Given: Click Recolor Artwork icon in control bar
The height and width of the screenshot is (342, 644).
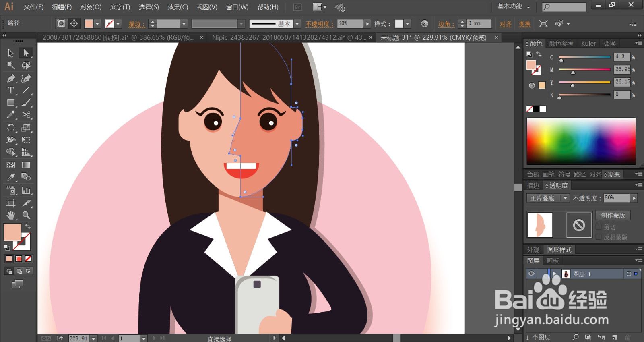Looking at the screenshot, I should click(x=425, y=24).
